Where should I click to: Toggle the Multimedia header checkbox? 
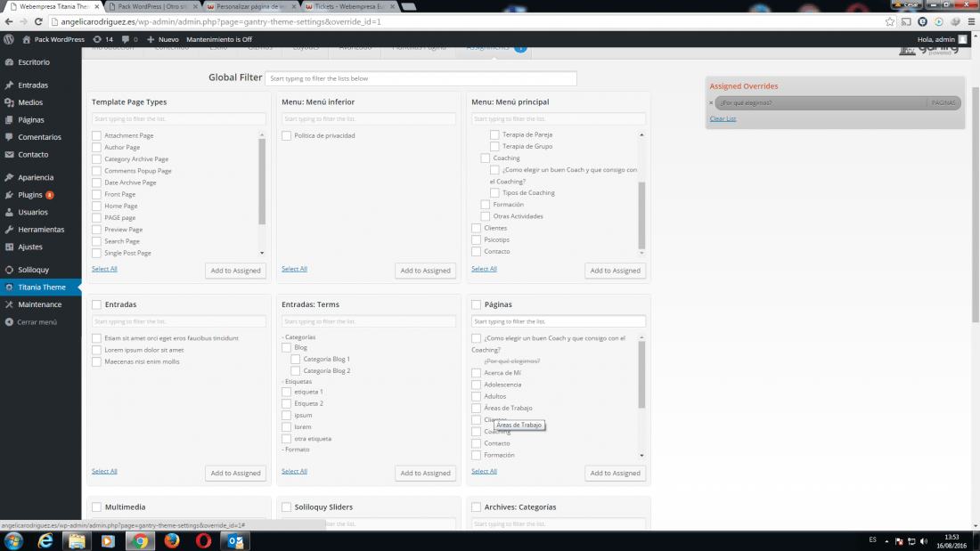(96, 507)
